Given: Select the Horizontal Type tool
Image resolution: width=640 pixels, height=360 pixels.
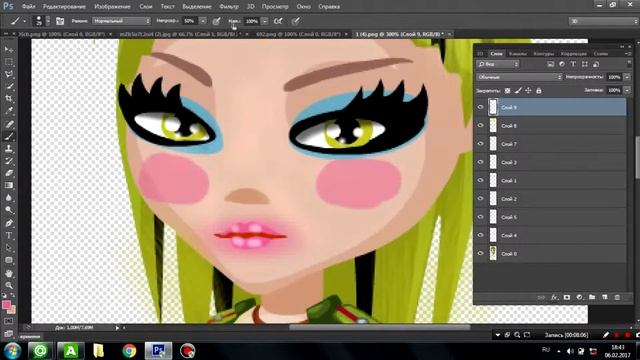Looking at the screenshot, I should pyautogui.click(x=9, y=236).
